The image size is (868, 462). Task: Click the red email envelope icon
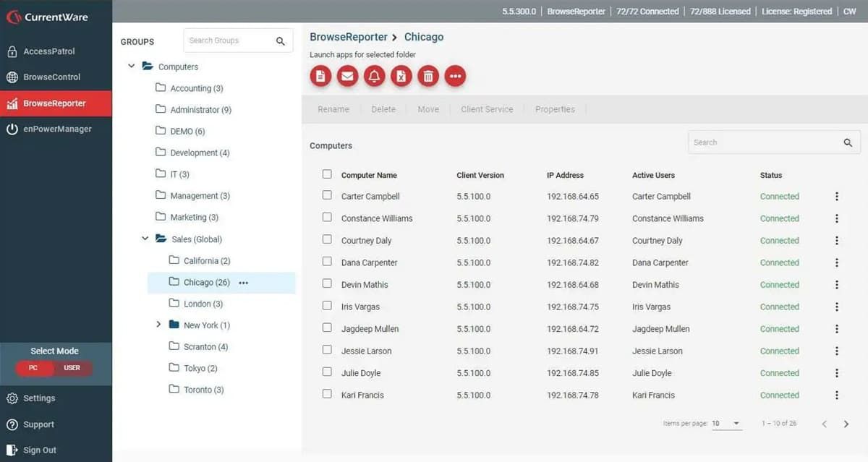[x=348, y=76]
